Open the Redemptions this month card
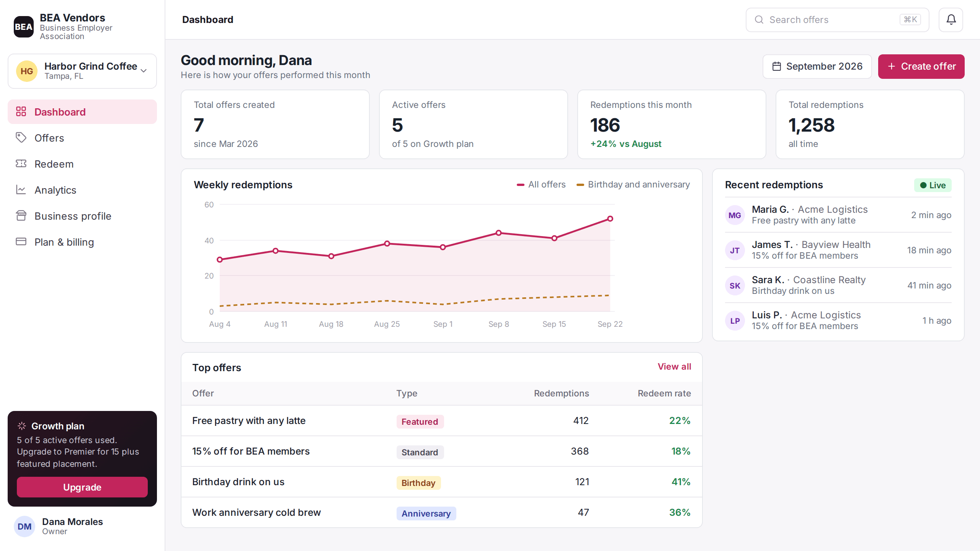 (x=672, y=124)
